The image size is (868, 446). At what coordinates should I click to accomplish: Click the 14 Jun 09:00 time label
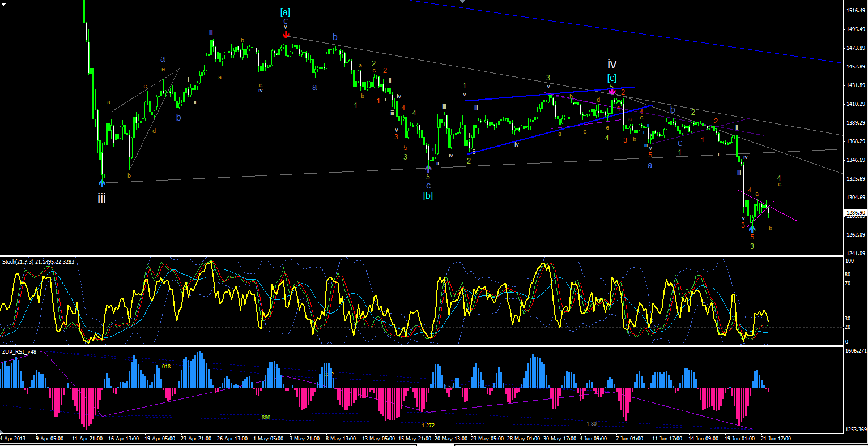coord(703,438)
